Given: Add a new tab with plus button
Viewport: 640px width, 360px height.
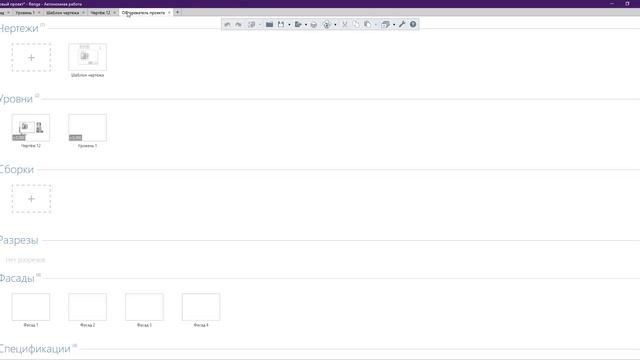Looking at the screenshot, I should [177, 13].
